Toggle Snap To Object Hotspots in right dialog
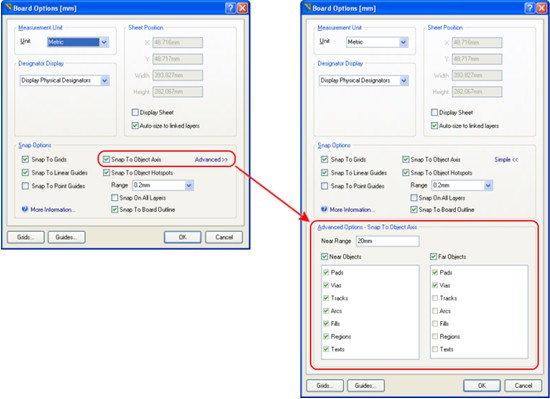Screen dimensions: 550x399 pos(405,173)
